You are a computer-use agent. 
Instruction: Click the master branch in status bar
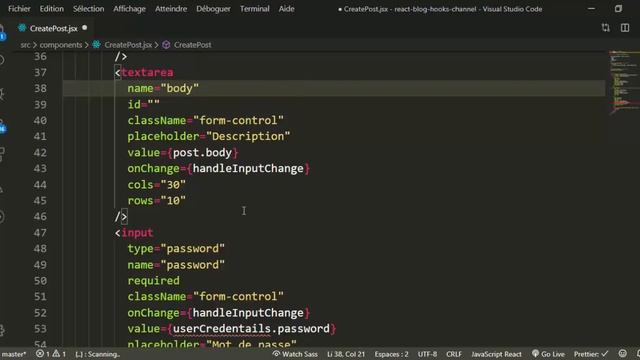(13, 354)
